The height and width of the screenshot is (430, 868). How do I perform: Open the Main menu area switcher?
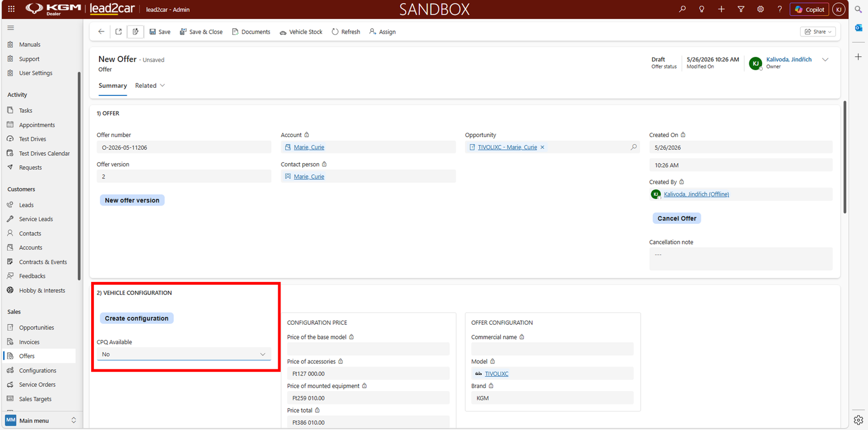pos(41,420)
